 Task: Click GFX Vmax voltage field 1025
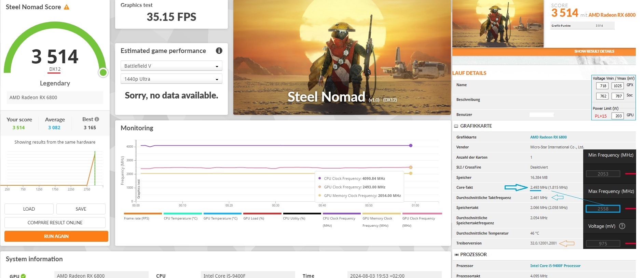tap(617, 86)
